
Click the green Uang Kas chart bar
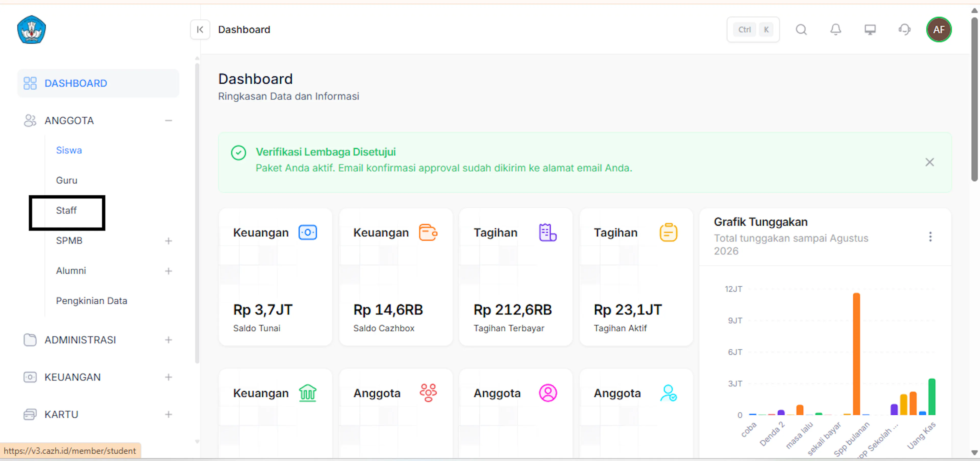click(x=932, y=397)
